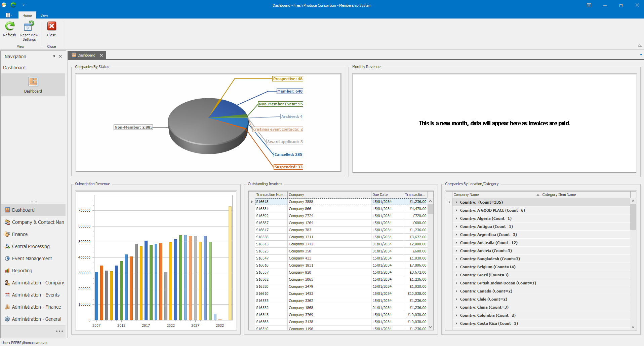Open Administration - Finance navigation group
The image size is (644, 346).
(x=33, y=307)
